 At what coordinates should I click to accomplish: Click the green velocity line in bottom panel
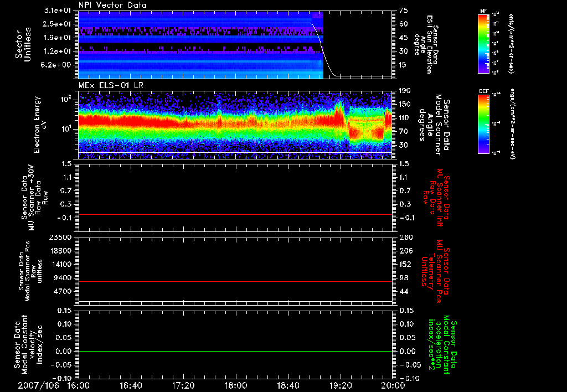click(235, 351)
